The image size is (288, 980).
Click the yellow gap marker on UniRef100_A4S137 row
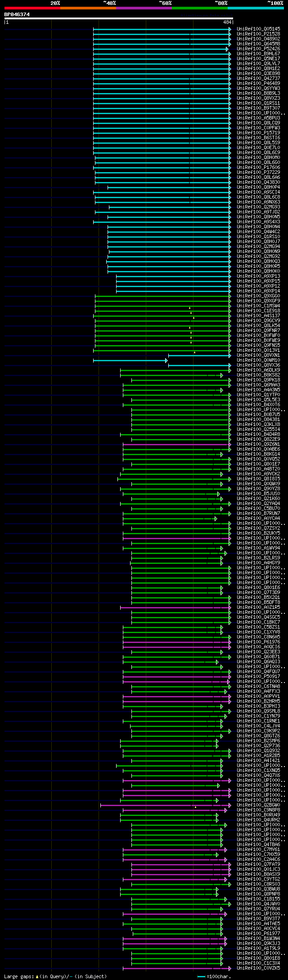[x=194, y=318]
